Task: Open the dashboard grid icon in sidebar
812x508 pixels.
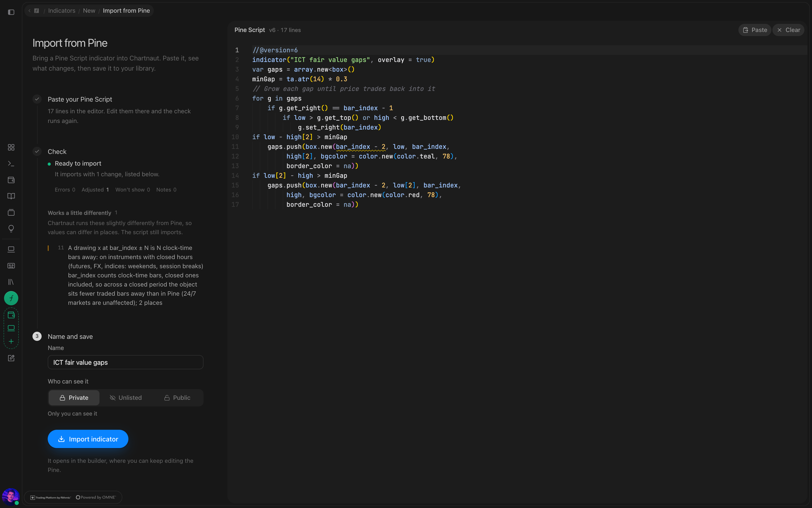Action: 11,148
